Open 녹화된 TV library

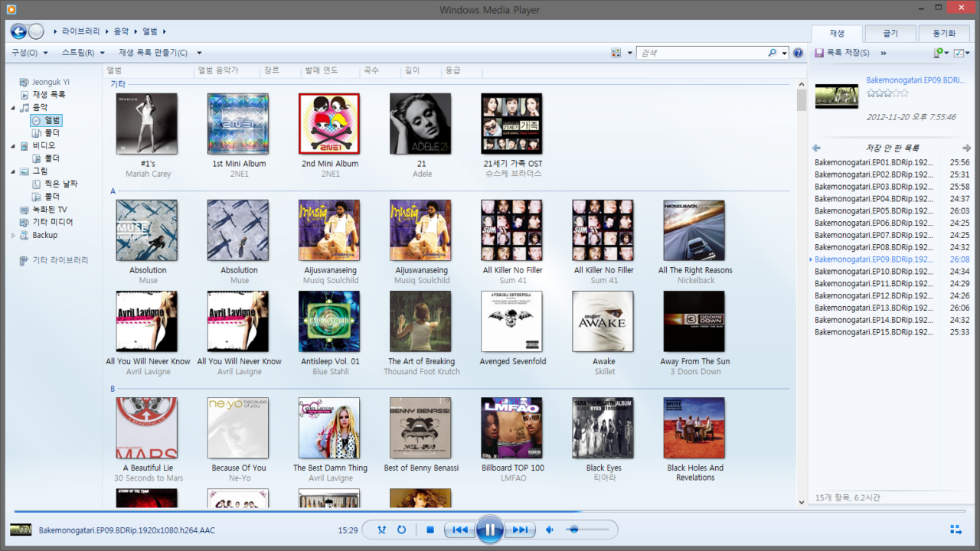click(x=50, y=209)
